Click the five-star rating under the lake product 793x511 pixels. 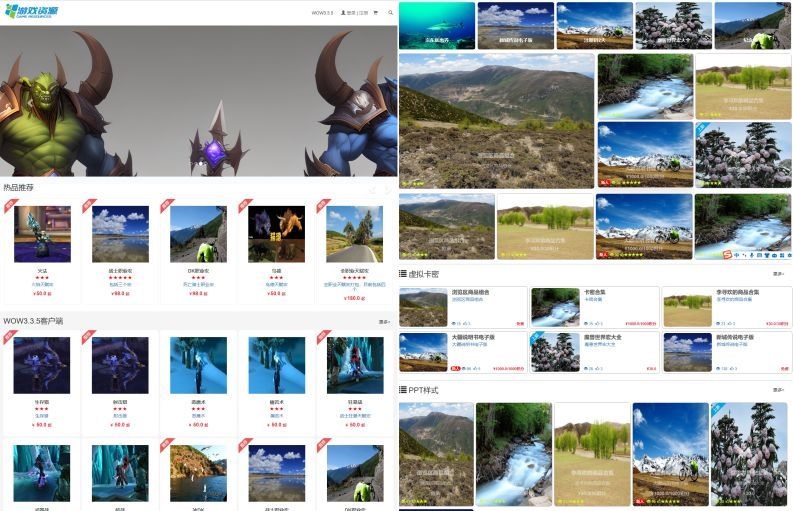click(x=120, y=278)
